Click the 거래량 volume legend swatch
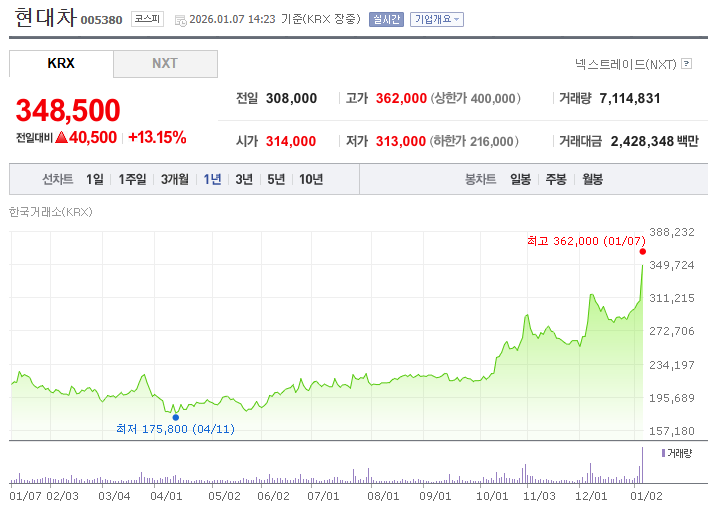 [x=663, y=453]
